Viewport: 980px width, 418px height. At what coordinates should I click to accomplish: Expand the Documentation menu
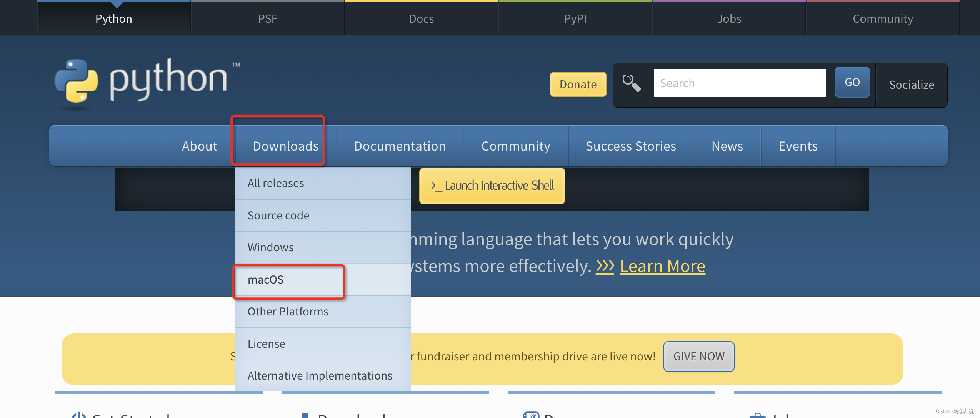(x=400, y=146)
